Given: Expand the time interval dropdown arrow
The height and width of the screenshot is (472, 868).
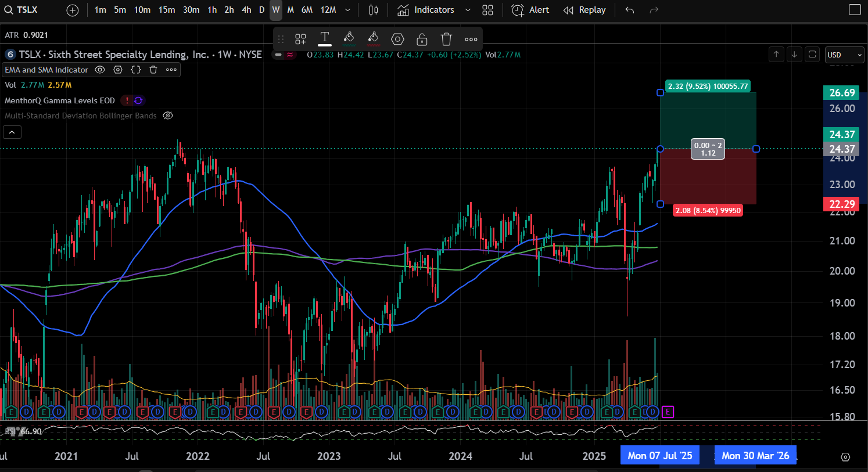Looking at the screenshot, I should tap(348, 10).
